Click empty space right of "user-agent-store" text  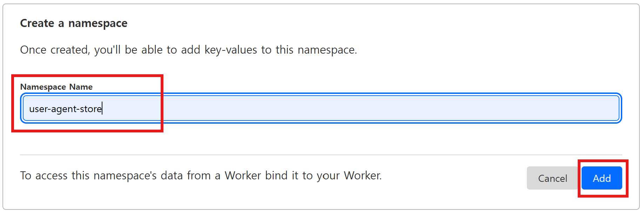[x=351, y=109]
